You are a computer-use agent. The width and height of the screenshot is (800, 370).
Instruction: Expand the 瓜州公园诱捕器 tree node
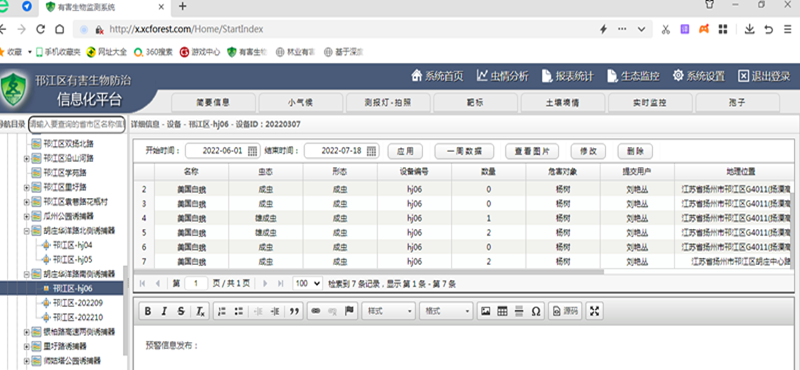tap(27, 216)
